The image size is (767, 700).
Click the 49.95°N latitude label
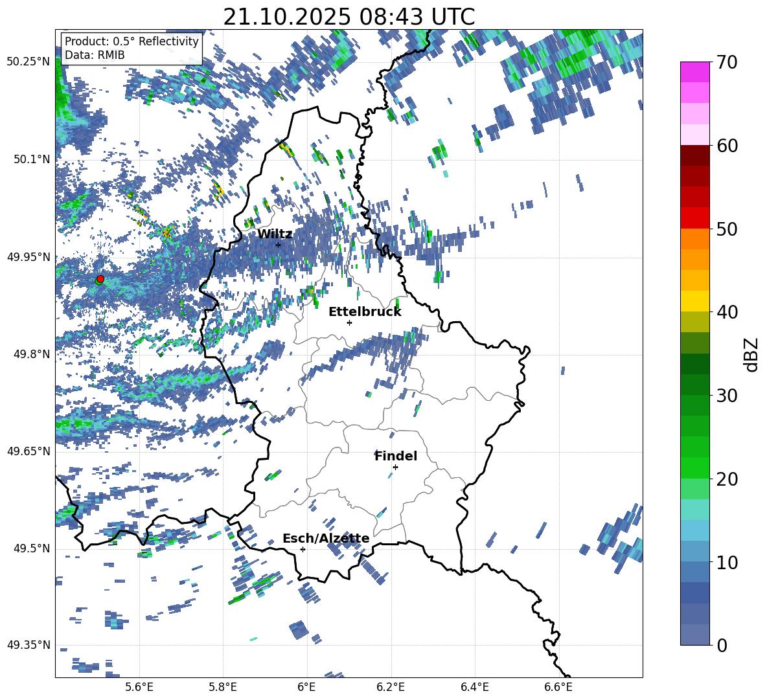click(29, 257)
